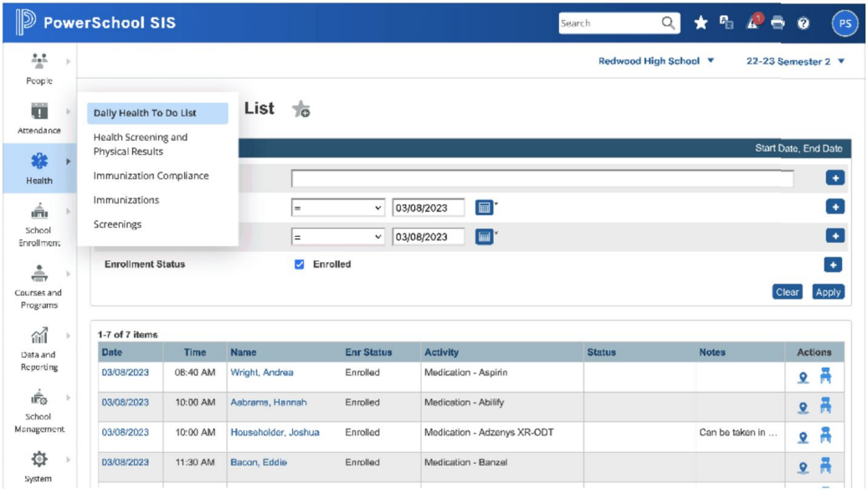
Task: Open the 22-23 Semester 2 term dropdown
Action: click(x=795, y=61)
